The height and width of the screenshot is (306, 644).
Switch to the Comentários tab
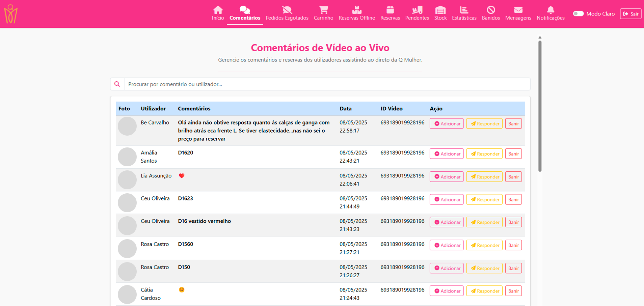click(245, 13)
